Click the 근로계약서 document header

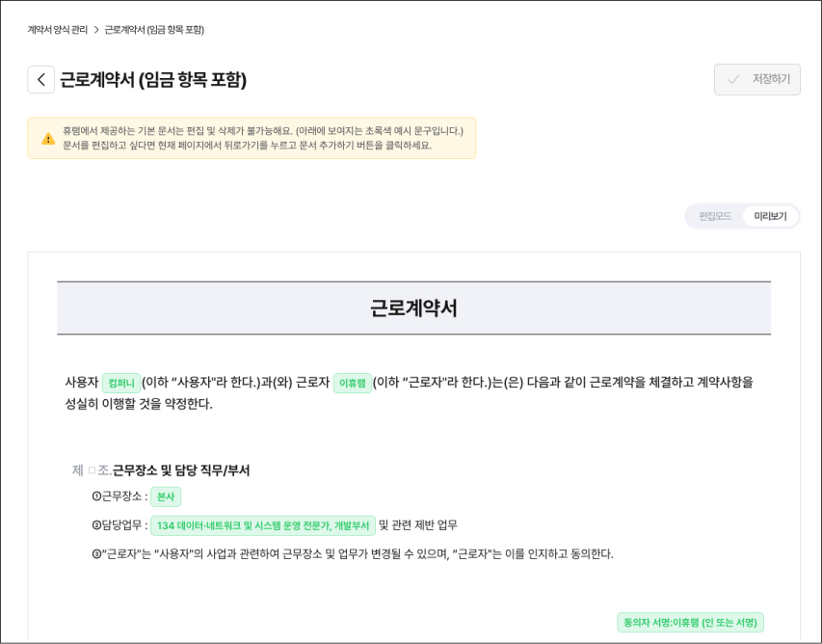tap(413, 309)
